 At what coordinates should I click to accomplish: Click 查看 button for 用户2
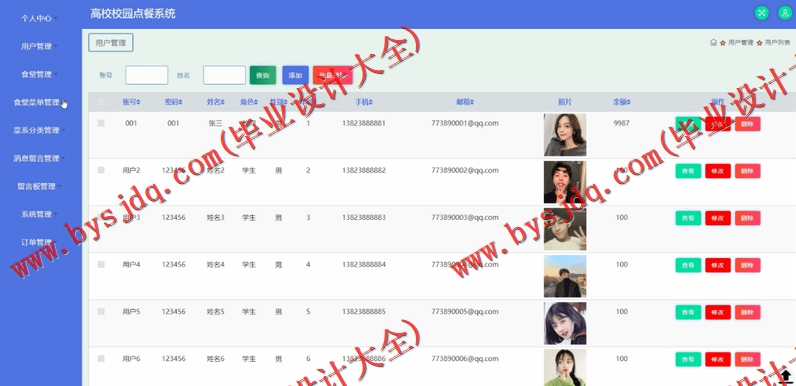688,171
